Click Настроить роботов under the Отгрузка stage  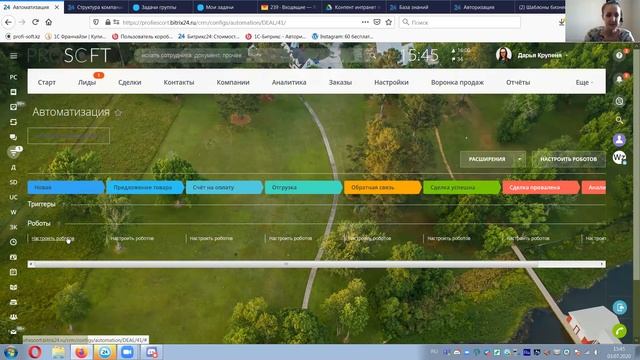pos(290,238)
